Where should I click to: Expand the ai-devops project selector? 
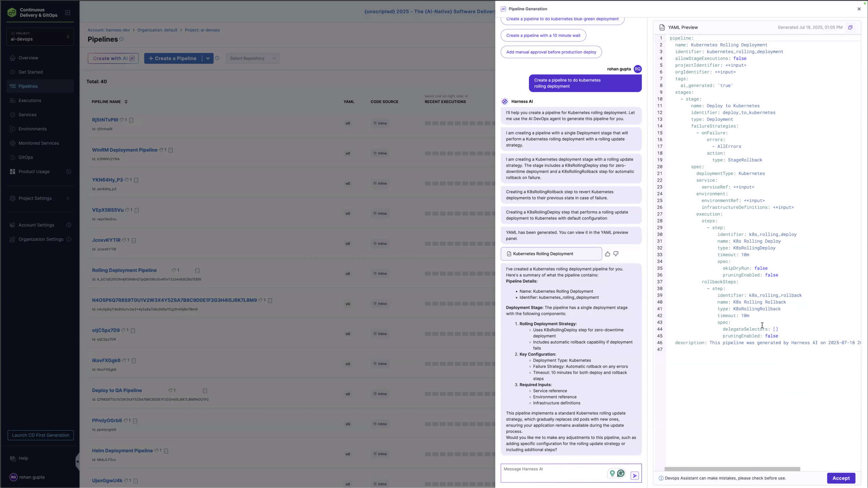(68, 37)
